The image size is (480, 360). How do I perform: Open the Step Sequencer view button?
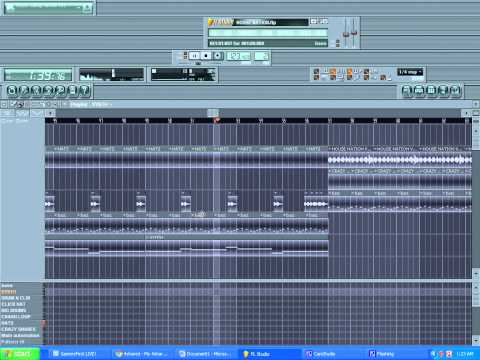pyautogui.click(x=419, y=90)
